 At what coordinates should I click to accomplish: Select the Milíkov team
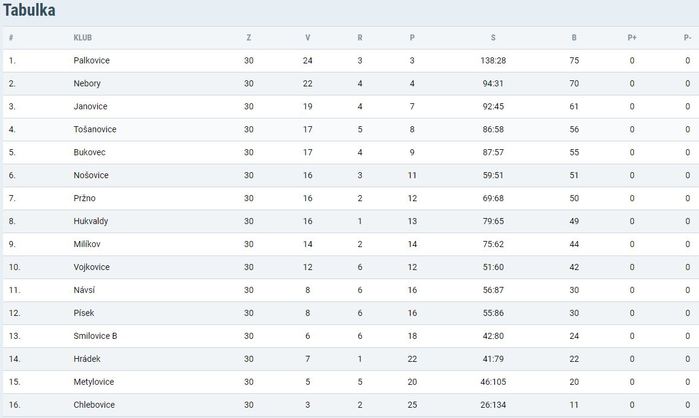coord(87,244)
